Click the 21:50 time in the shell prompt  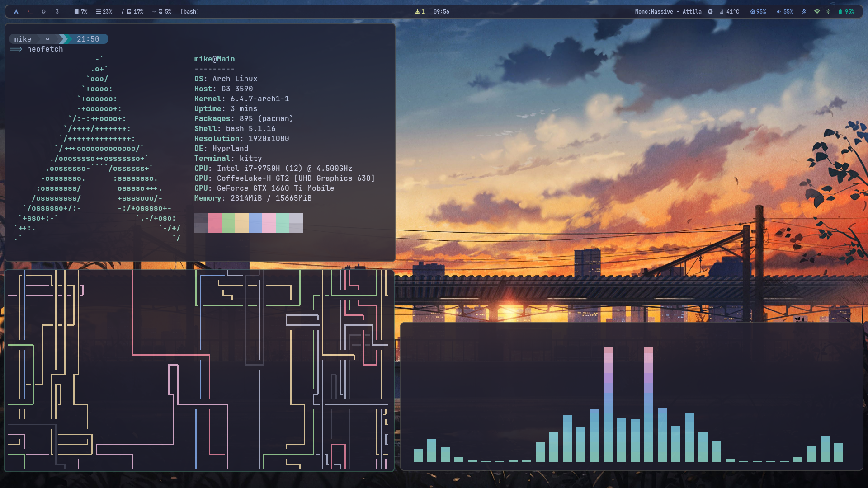tap(88, 39)
